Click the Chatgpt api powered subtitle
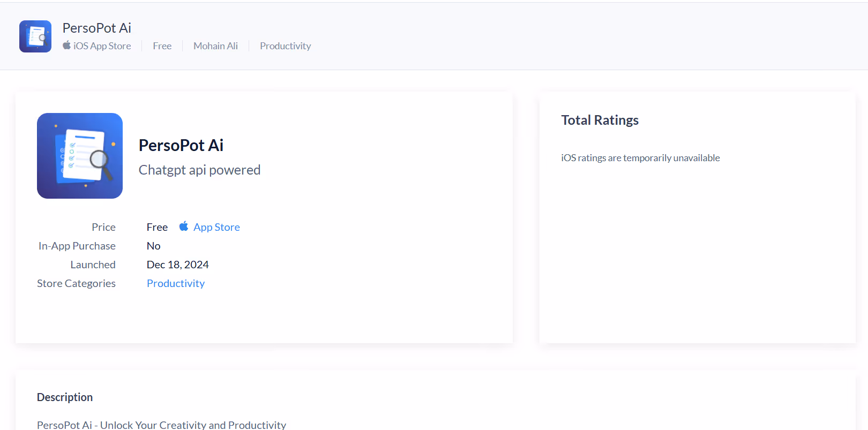This screenshot has width=868, height=430. pyautogui.click(x=199, y=170)
